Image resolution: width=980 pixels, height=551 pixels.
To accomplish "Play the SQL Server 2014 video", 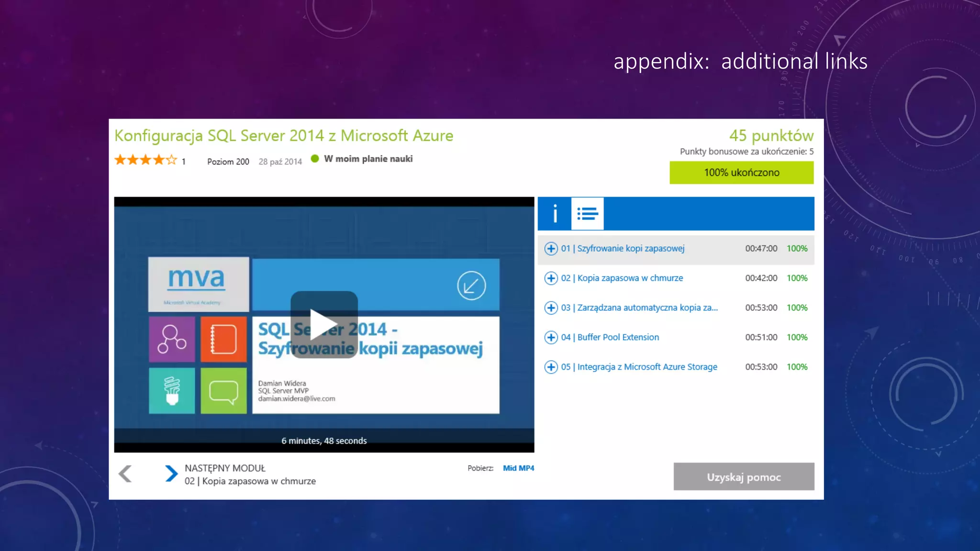I will point(324,324).
